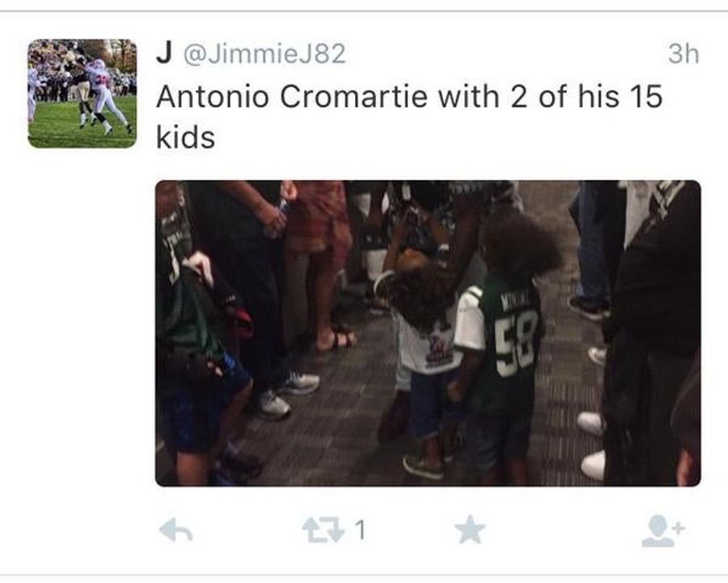This screenshot has height=583, width=728.
Task: Tap the number 58 jersey in photo
Action: coord(509,343)
